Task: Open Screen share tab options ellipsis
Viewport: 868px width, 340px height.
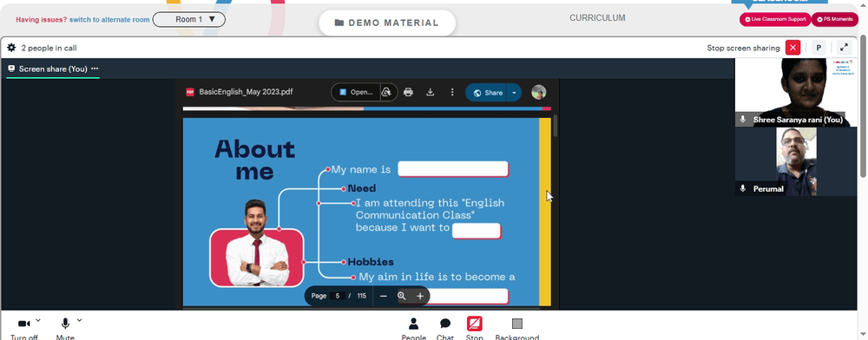Action: tap(95, 69)
